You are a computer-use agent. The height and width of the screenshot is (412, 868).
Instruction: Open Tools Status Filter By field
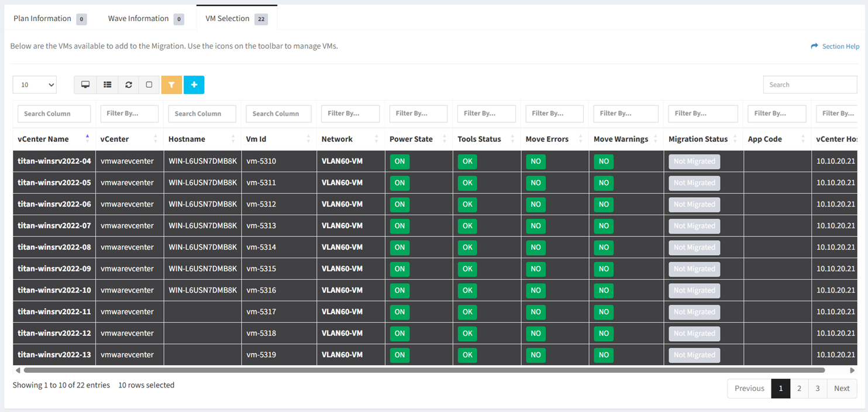[487, 114]
